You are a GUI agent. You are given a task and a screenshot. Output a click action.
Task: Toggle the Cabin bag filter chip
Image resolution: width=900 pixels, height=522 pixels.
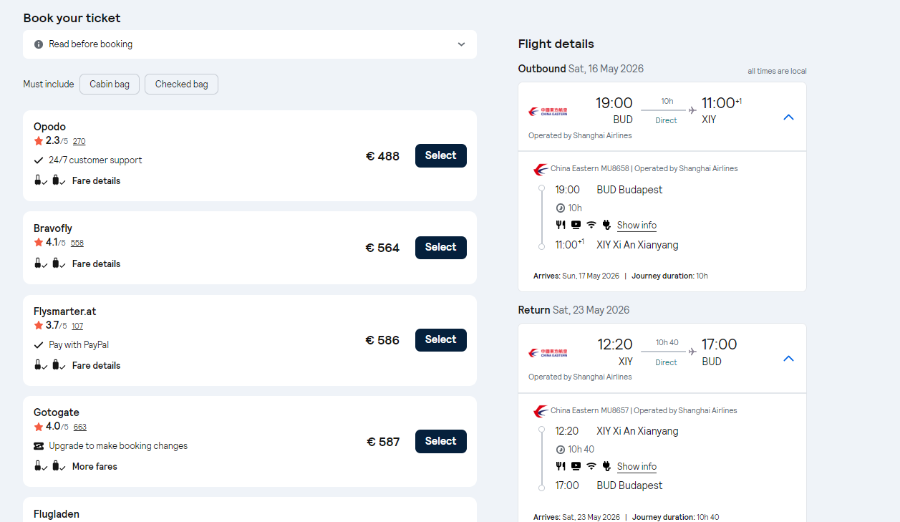[110, 84]
